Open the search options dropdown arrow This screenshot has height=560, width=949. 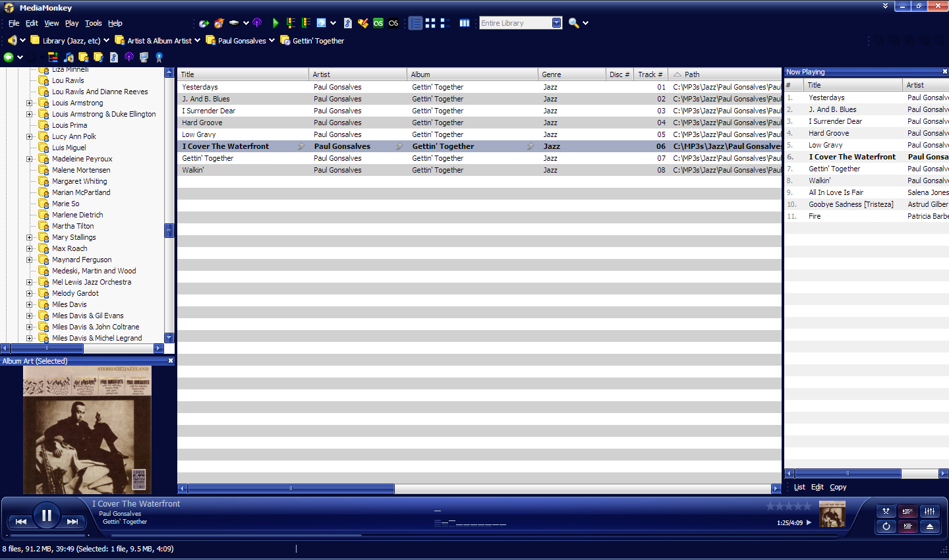click(x=585, y=23)
